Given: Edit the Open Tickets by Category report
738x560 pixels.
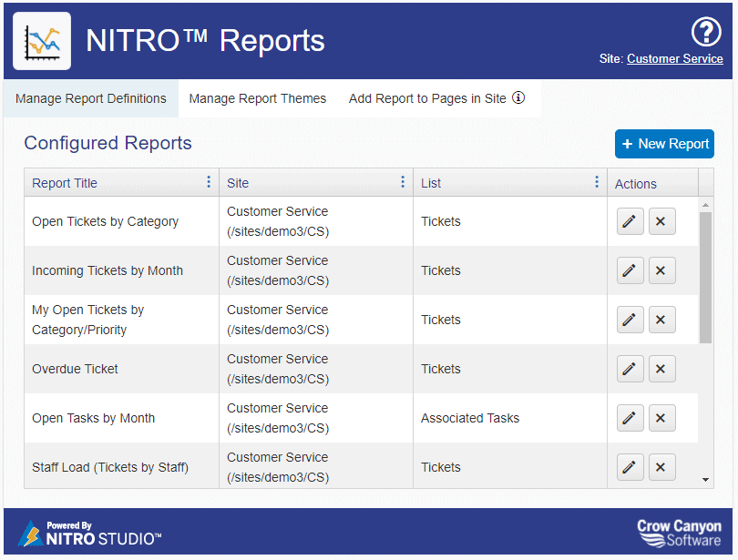Looking at the screenshot, I should [630, 221].
